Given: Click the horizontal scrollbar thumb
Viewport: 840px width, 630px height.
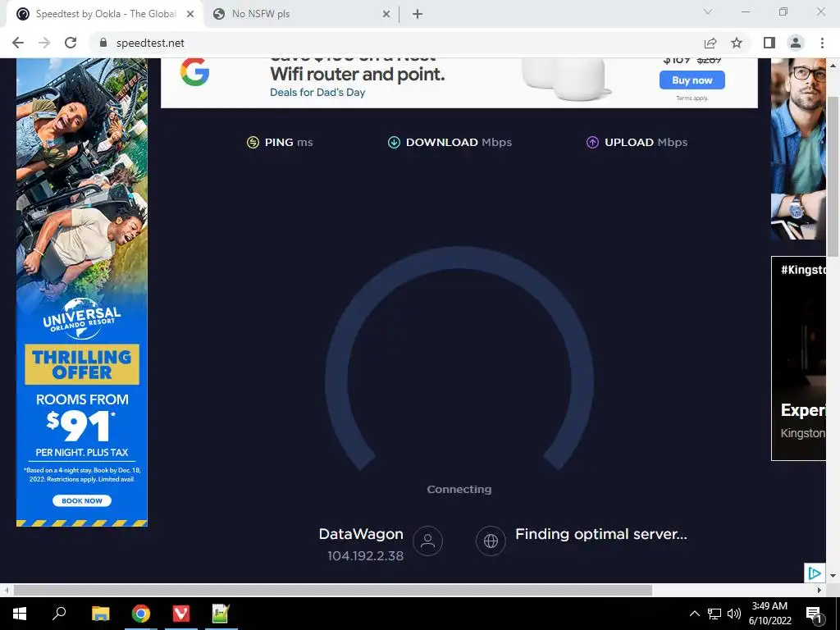Looking at the screenshot, I should (x=332, y=591).
